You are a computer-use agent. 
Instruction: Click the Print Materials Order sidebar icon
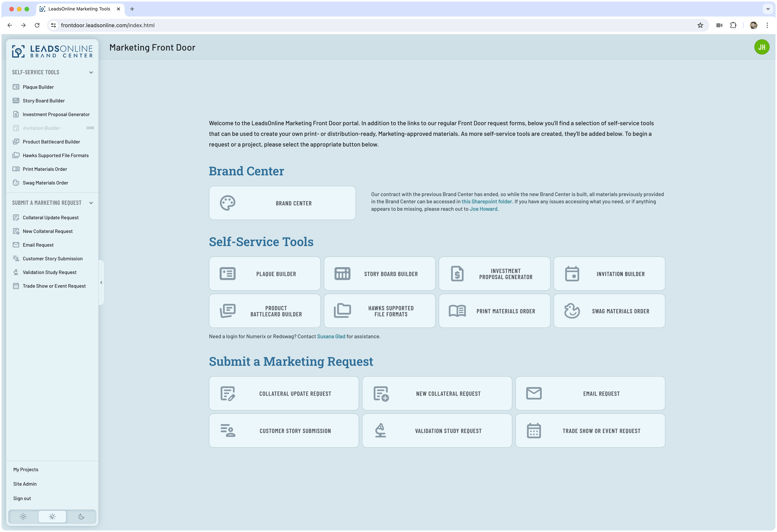(16, 169)
